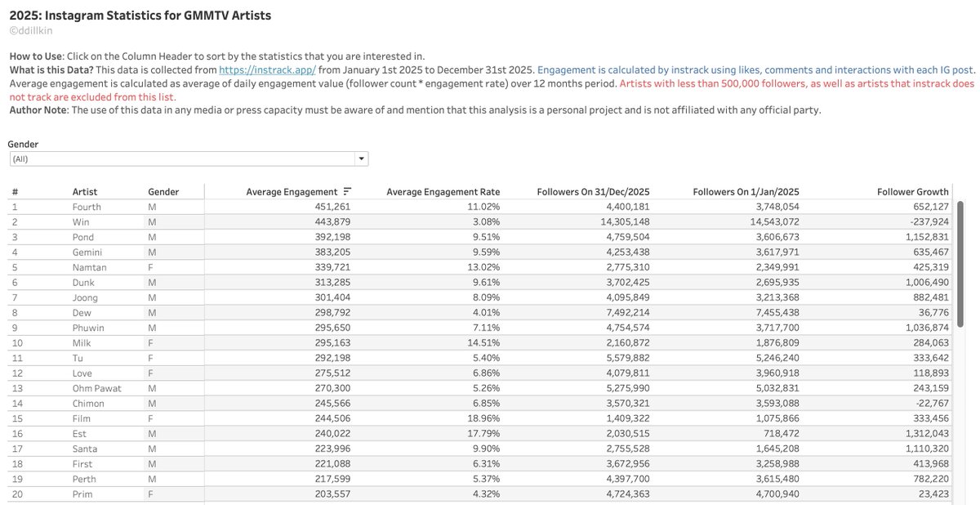Click the Artist column header
980x505 pixels.
(x=85, y=192)
